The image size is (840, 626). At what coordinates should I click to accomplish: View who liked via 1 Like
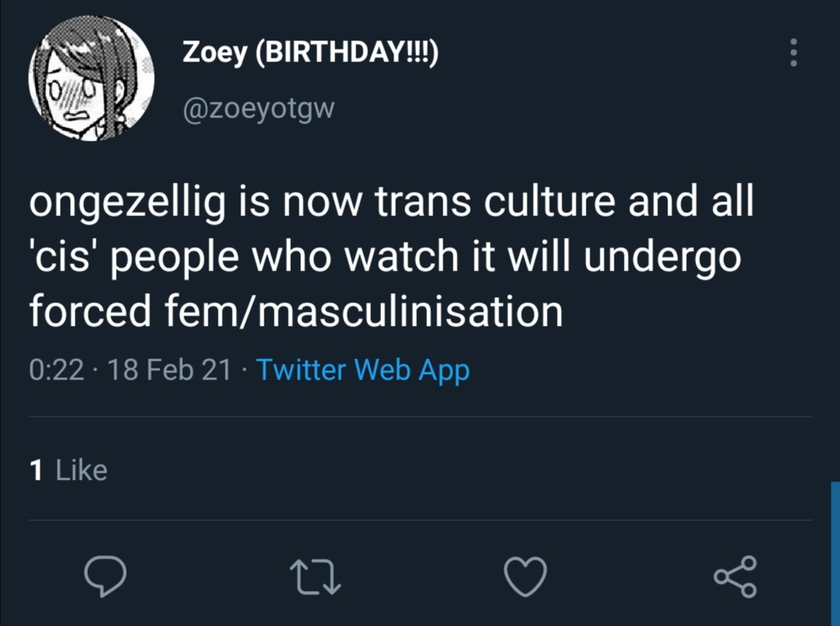click(68, 470)
